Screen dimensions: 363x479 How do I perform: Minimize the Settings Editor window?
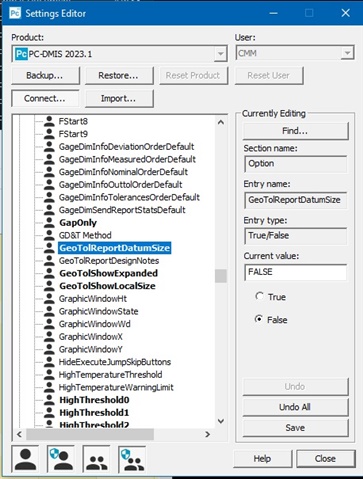pos(274,13)
